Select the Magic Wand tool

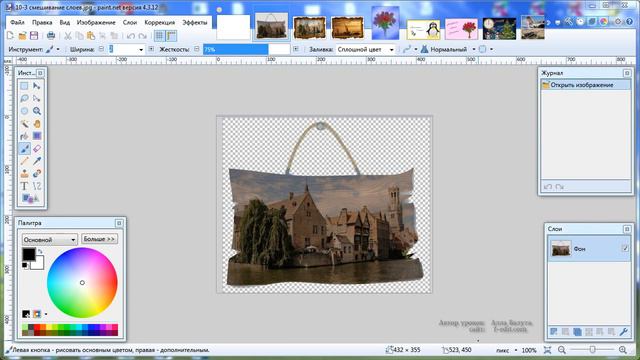coord(24,124)
